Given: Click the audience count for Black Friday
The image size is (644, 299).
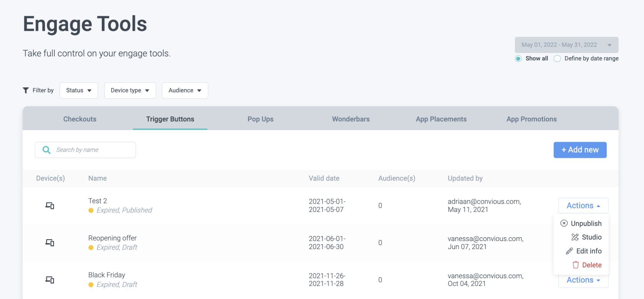Looking at the screenshot, I should point(380,280).
